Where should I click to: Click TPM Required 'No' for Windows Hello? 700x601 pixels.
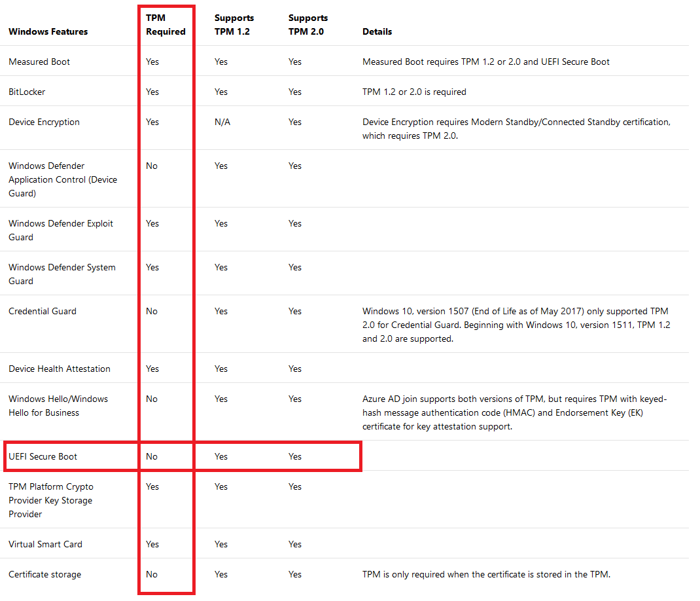(x=152, y=399)
